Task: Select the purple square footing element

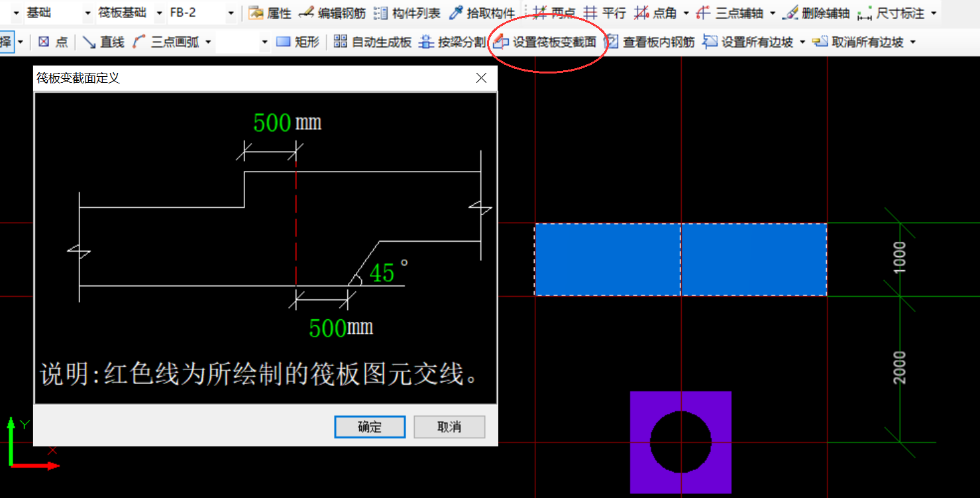Action: (681, 442)
